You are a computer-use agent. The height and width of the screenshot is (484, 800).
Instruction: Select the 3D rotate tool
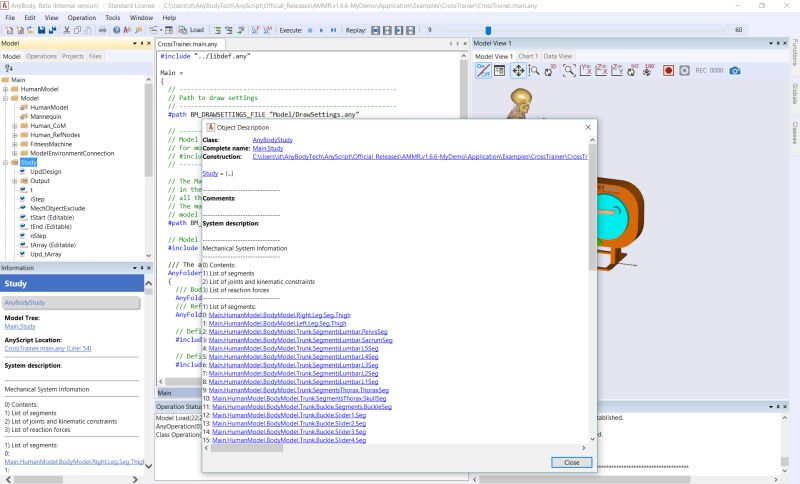550,70
